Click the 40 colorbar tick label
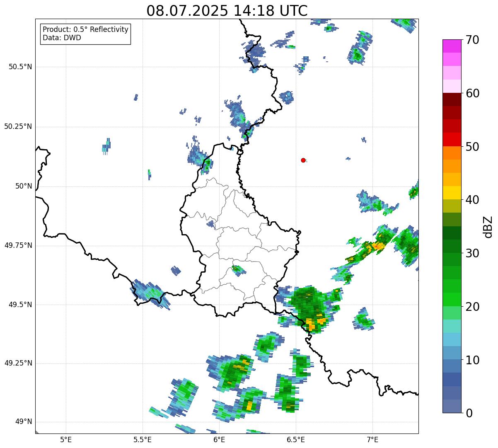 (x=472, y=200)
